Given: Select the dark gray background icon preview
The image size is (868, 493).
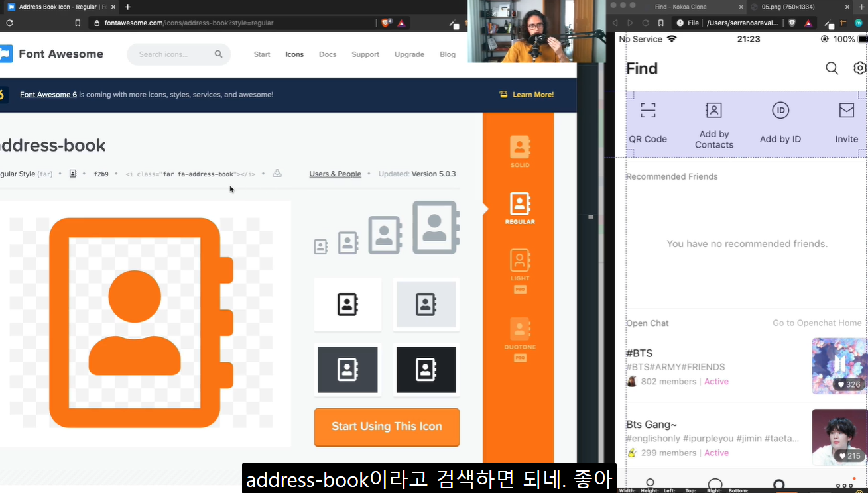Looking at the screenshot, I should tap(347, 370).
